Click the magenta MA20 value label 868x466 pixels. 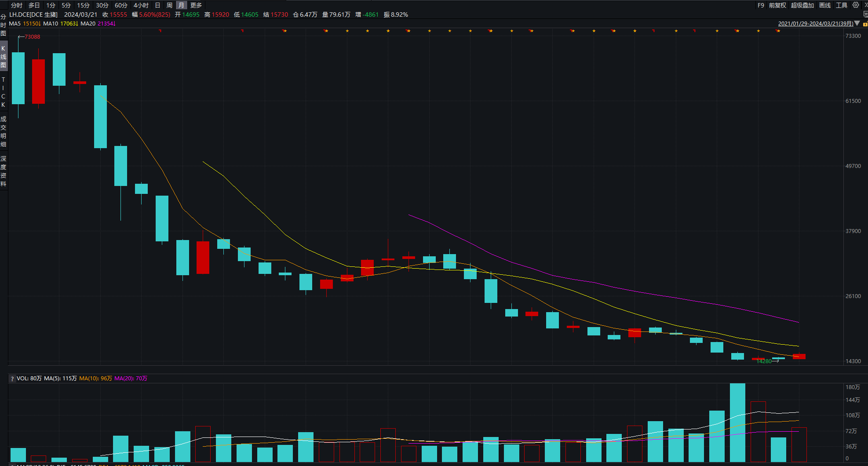click(x=106, y=24)
